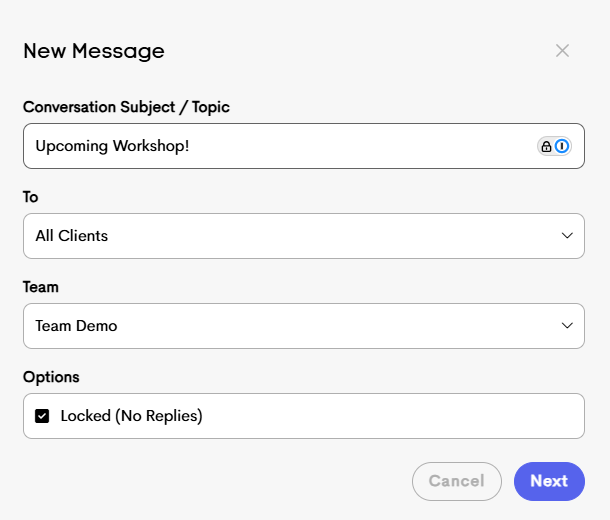Click the lock icon in subject field
The height and width of the screenshot is (520, 610).
pyautogui.click(x=546, y=147)
